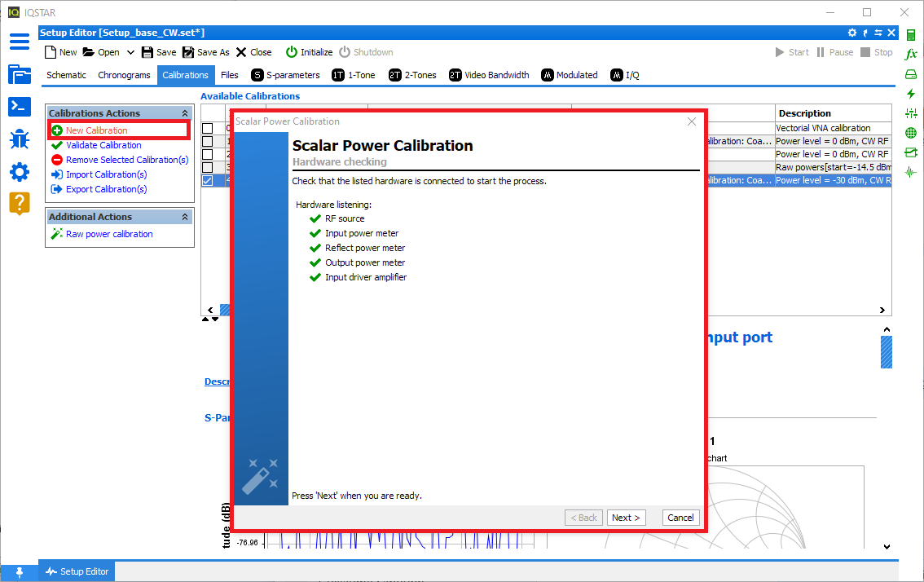
Task: Close the Setup Editor panel with X
Action: [891, 33]
